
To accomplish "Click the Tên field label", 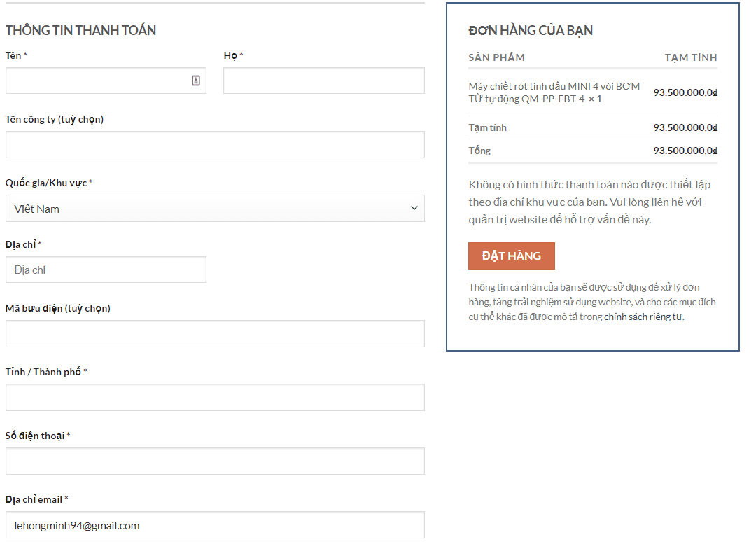I will (x=13, y=55).
